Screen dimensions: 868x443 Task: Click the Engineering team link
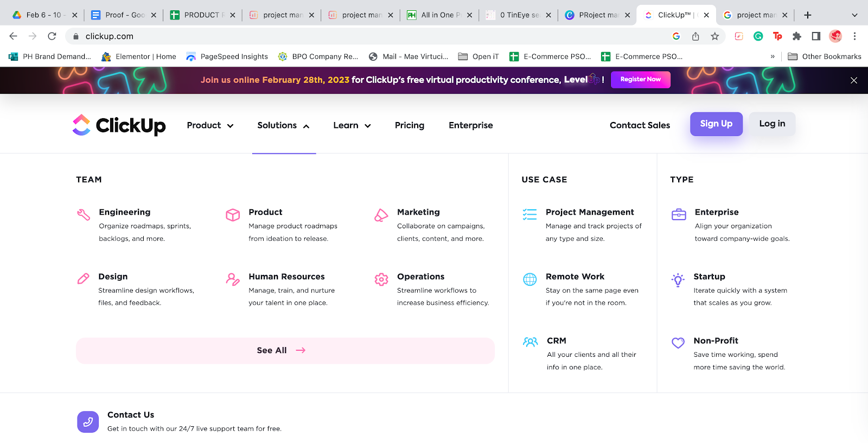tap(124, 212)
